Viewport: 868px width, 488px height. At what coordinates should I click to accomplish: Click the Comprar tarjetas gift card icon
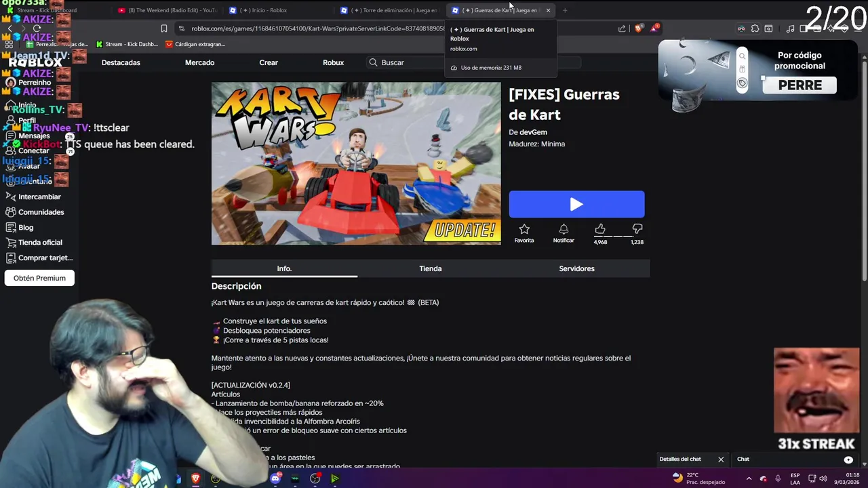point(10,258)
